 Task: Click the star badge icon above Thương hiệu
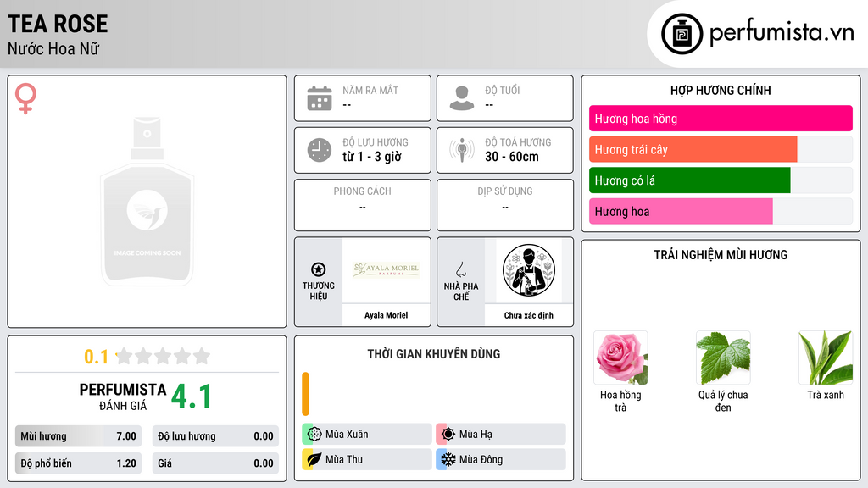pos(319,269)
